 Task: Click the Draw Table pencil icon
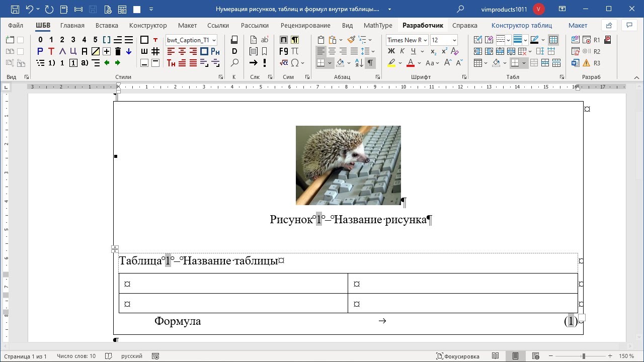[x=477, y=40]
